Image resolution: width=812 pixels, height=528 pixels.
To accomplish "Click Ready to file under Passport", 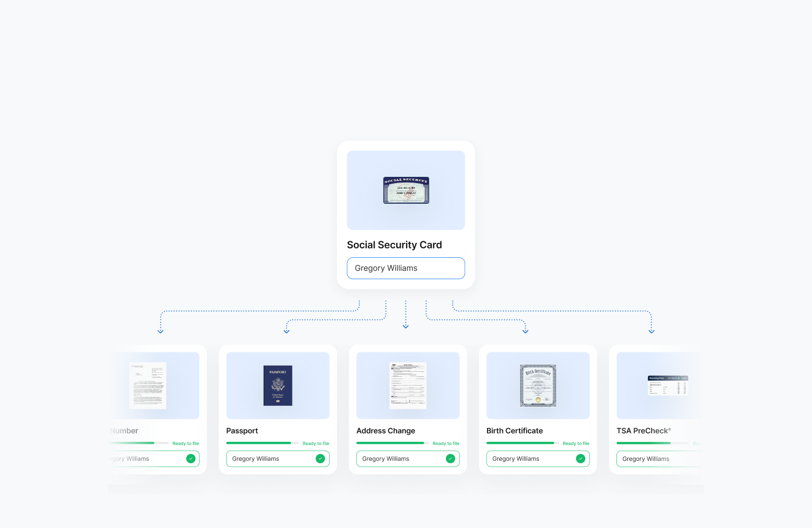I will coord(316,443).
